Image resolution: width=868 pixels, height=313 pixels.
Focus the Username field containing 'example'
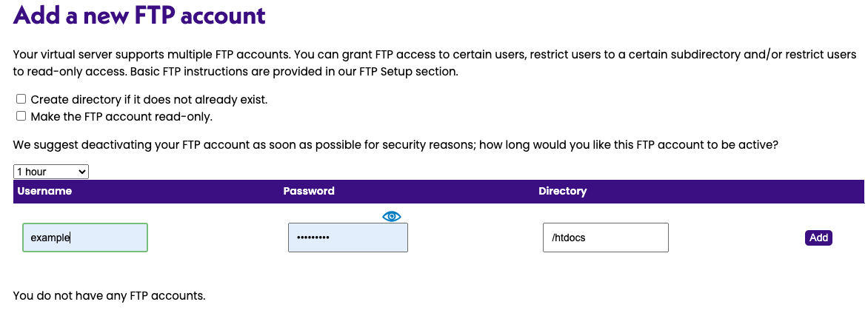coord(84,238)
